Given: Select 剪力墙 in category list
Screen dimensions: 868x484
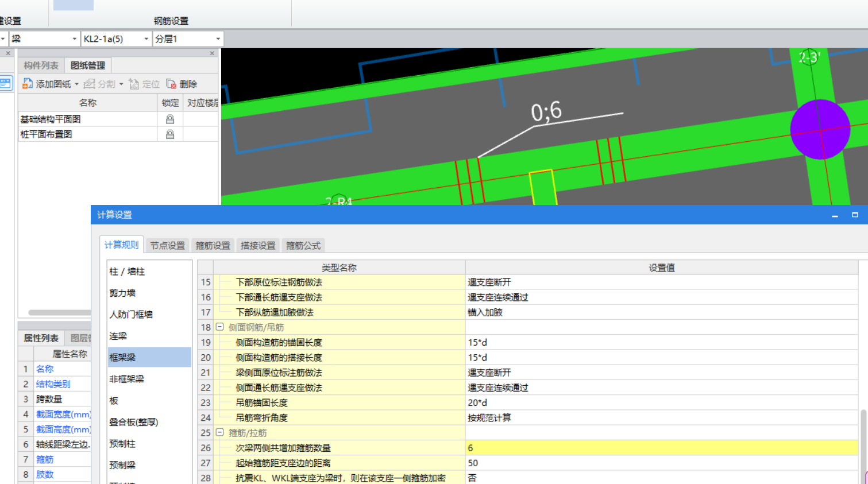Looking at the screenshot, I should pyautogui.click(x=149, y=293).
